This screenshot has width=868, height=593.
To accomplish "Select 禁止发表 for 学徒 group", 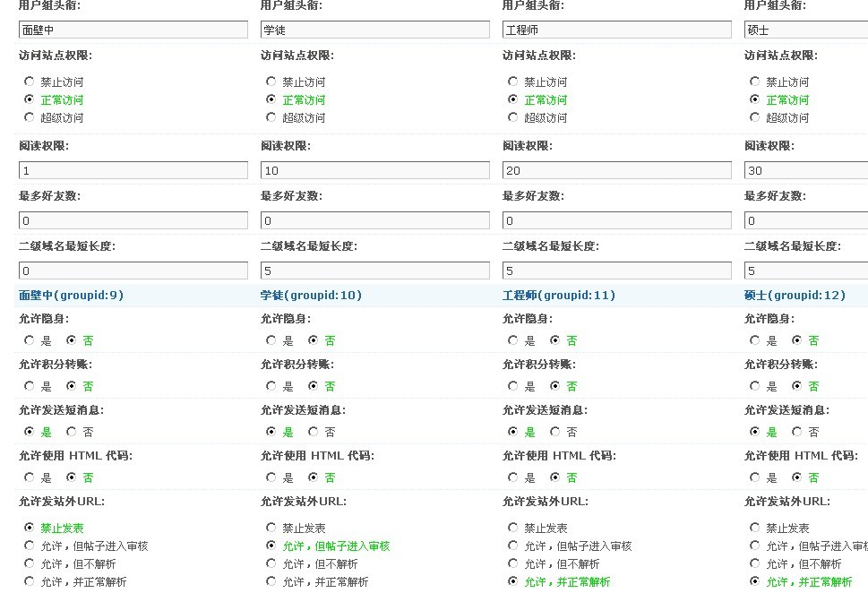I will (x=271, y=527).
